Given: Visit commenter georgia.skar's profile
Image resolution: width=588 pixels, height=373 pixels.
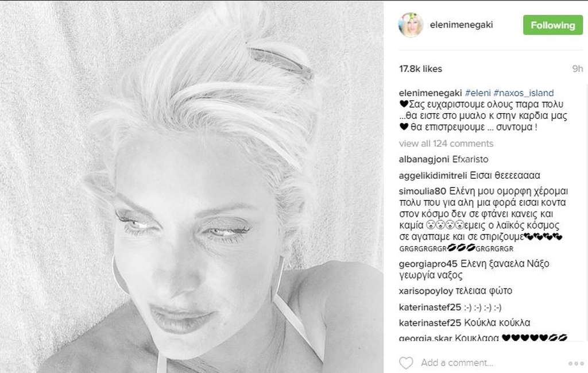Looking at the screenshot, I should click(x=425, y=338).
